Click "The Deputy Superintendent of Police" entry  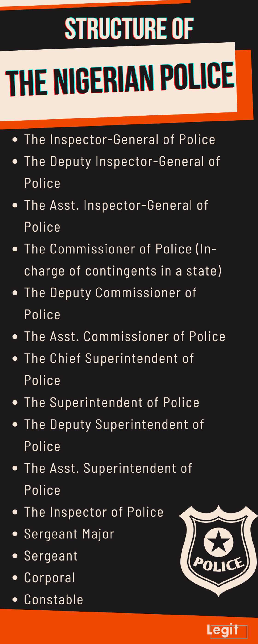coord(114,425)
